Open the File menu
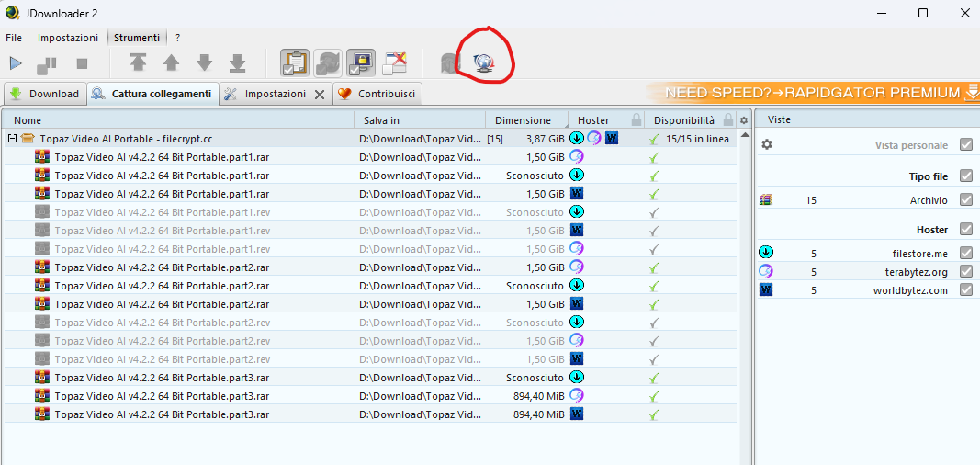This screenshot has width=980, height=465. pyautogui.click(x=14, y=38)
